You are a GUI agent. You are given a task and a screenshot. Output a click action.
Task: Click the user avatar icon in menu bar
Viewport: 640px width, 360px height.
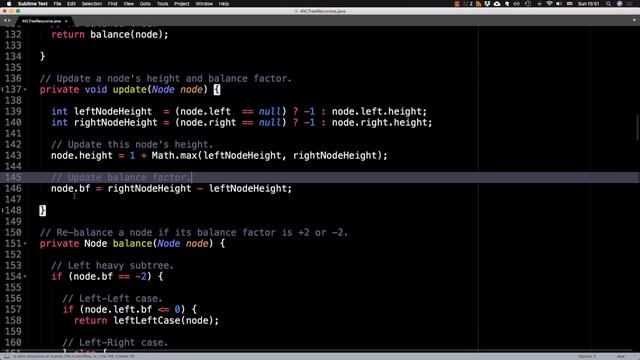(x=620, y=4)
